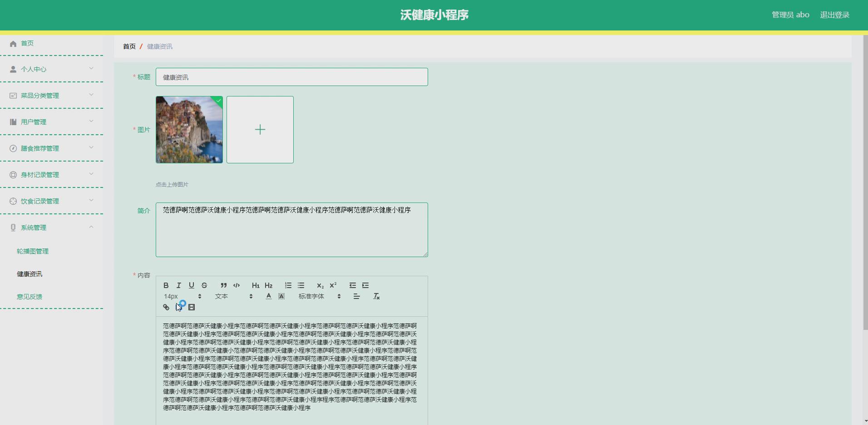Open the text alignment options

pos(357,296)
